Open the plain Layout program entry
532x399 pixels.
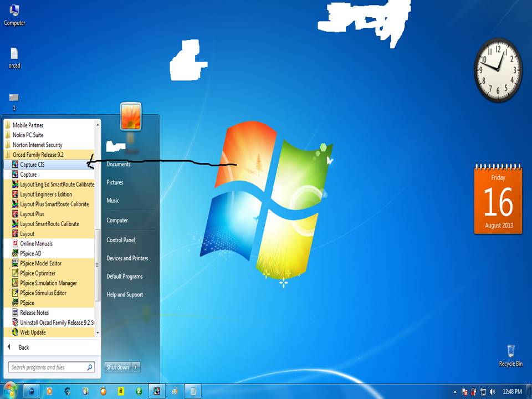pos(49,233)
